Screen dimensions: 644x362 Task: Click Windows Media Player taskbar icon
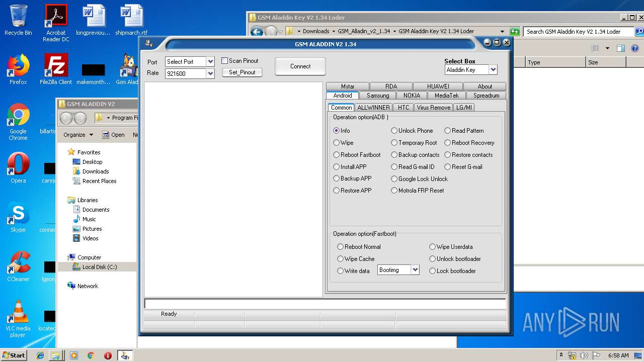(x=74, y=355)
